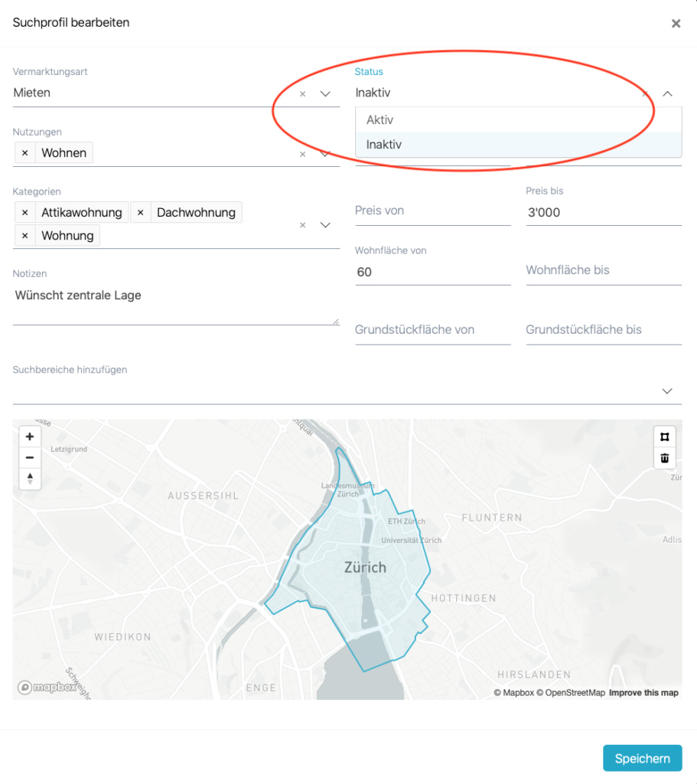Reset map bearing with compass icon
This screenshot has height=784, width=697.
(x=30, y=479)
